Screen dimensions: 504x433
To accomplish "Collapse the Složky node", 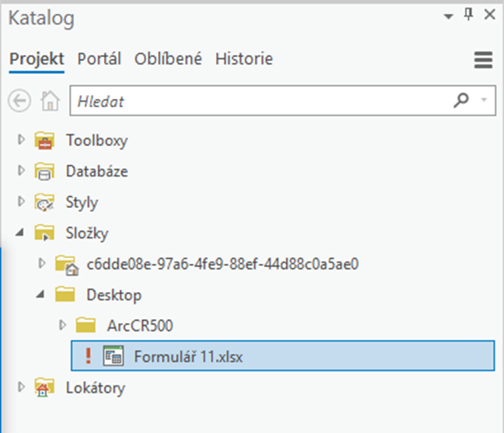I will tap(20, 232).
